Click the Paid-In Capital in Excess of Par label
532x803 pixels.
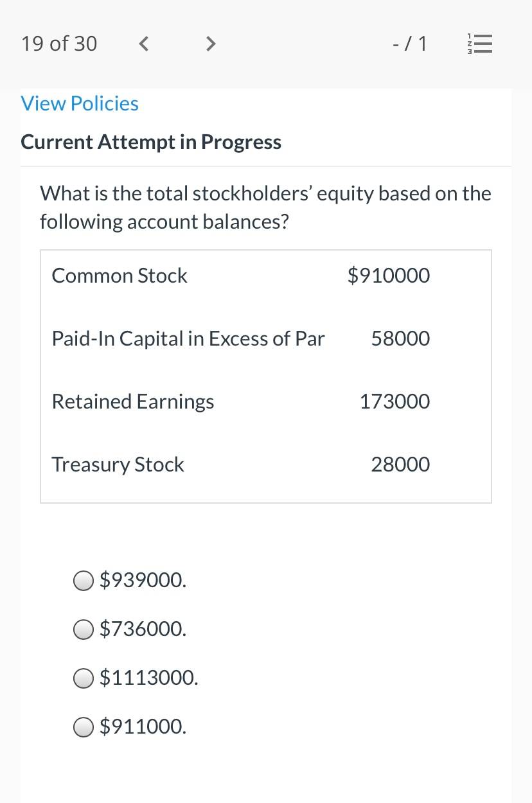pyautogui.click(x=188, y=339)
